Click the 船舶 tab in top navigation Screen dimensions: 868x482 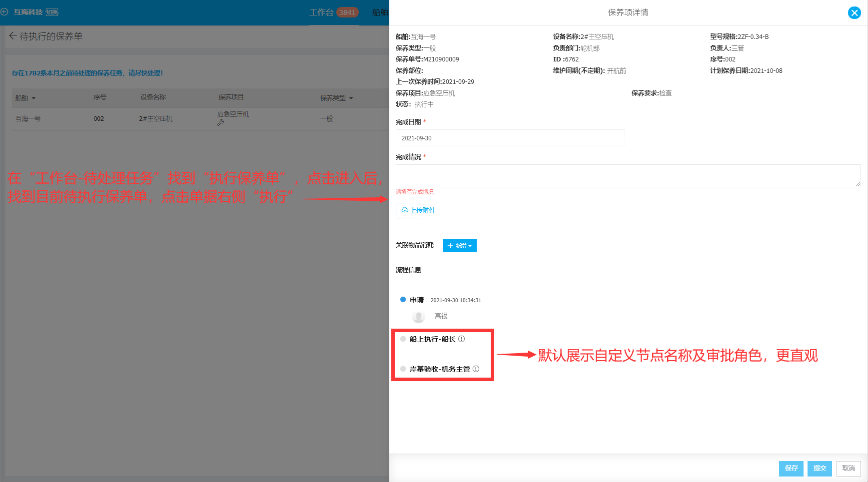coord(380,12)
